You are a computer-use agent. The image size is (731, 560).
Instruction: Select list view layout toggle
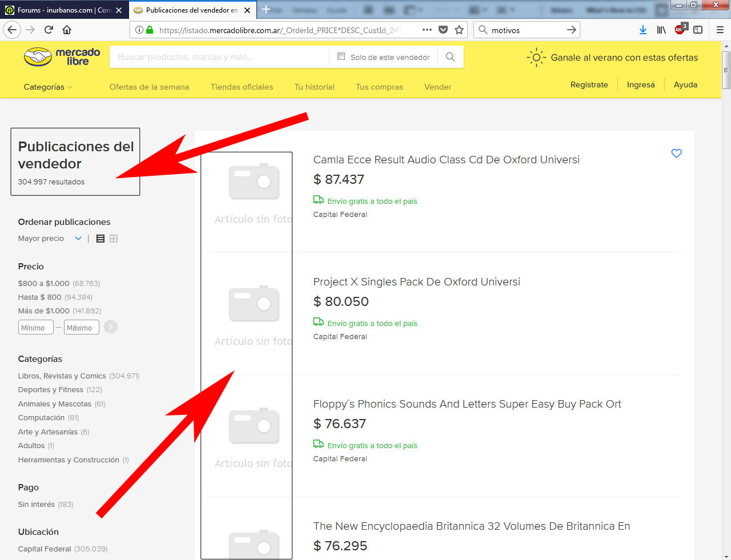[100, 238]
